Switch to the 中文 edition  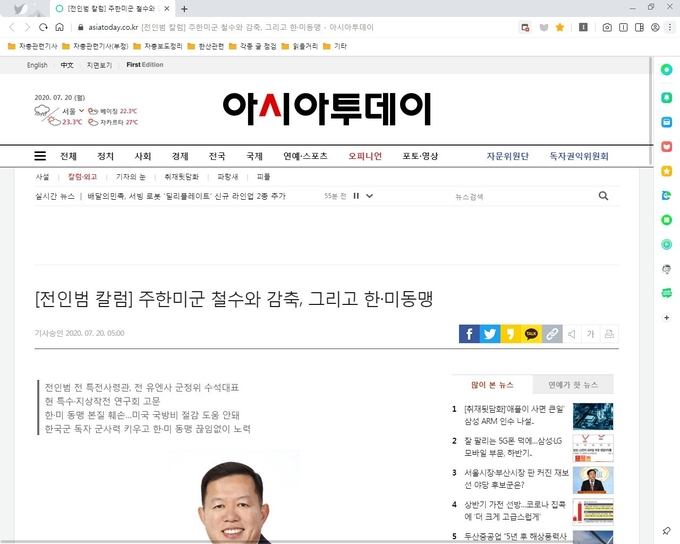(x=67, y=65)
